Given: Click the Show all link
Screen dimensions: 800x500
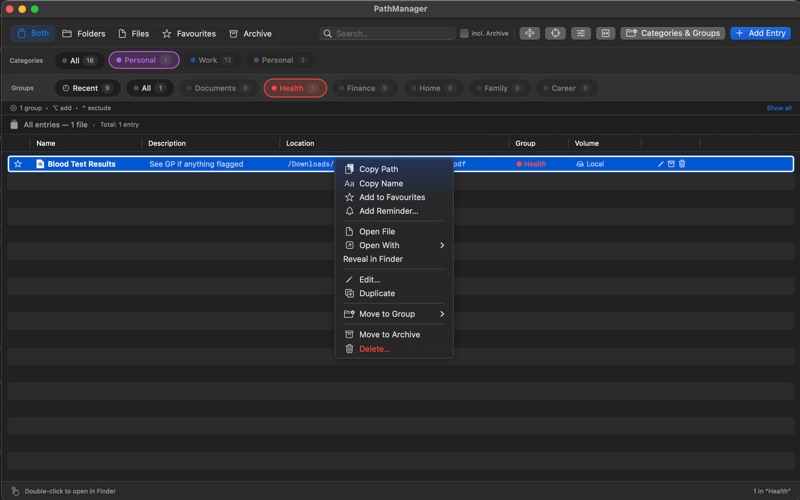Looking at the screenshot, I should click(779, 108).
